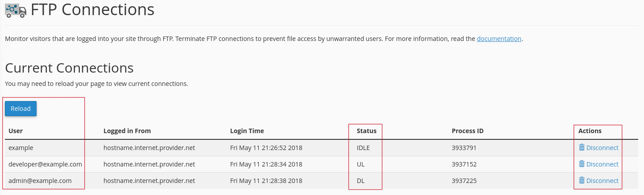
Task: Click the IDLE status cell
Action: (363, 148)
